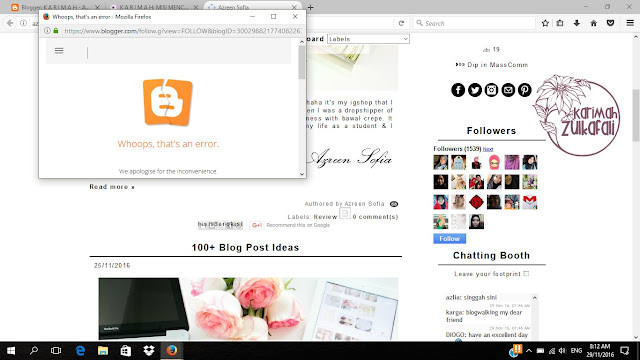Switch to the KARIMAH MISIMENC tab
The image size is (640, 360).
coord(154,7)
